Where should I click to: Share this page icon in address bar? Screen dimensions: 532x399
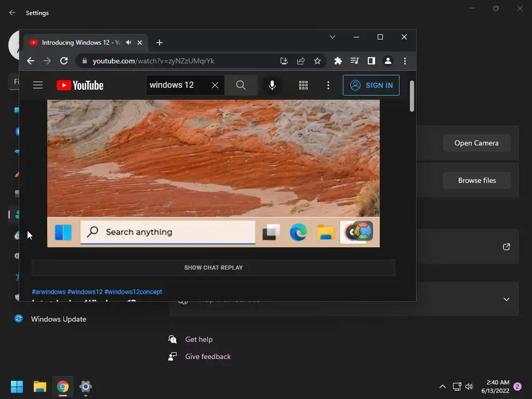tap(301, 61)
